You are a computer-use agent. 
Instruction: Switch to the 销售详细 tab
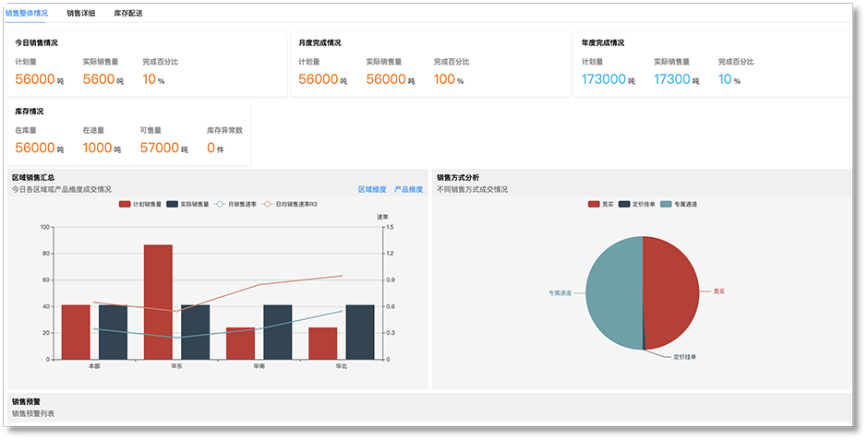pos(80,14)
